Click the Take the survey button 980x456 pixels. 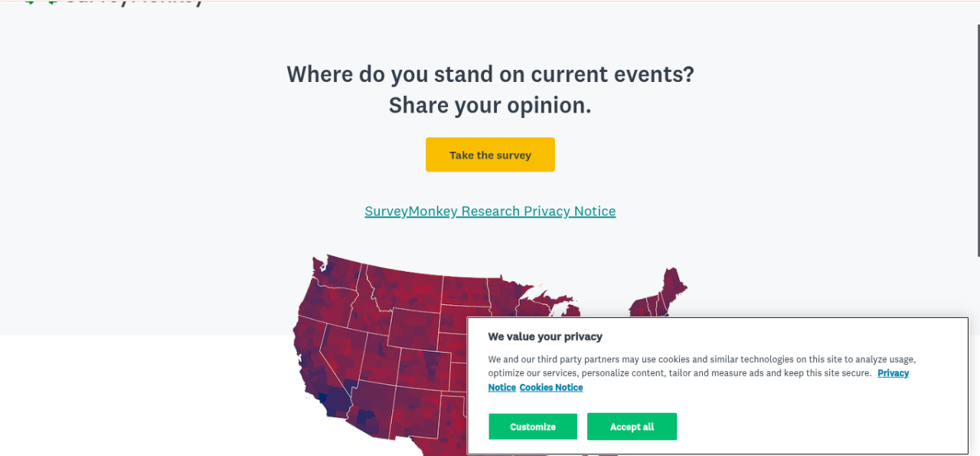490,155
